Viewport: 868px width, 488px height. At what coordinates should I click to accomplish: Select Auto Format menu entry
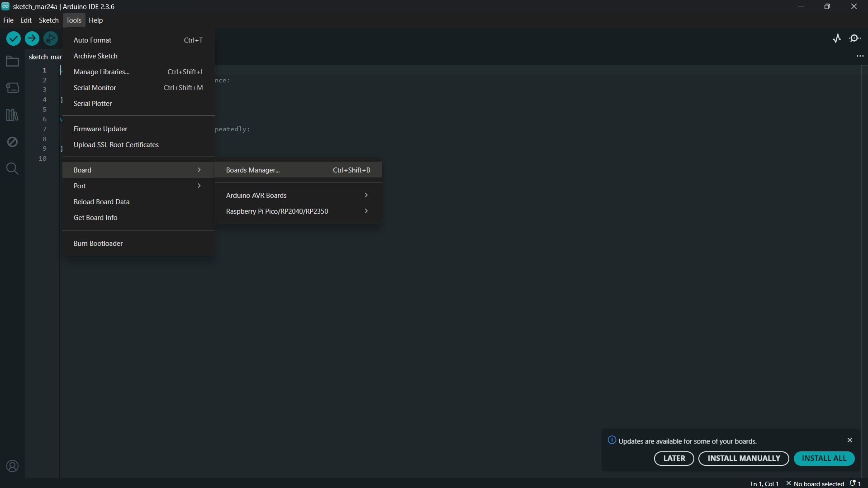[138, 40]
